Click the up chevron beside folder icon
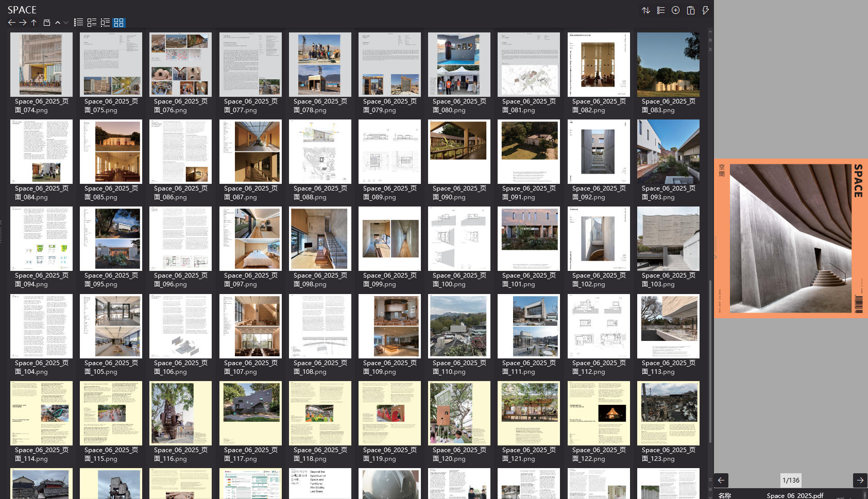 58,23
